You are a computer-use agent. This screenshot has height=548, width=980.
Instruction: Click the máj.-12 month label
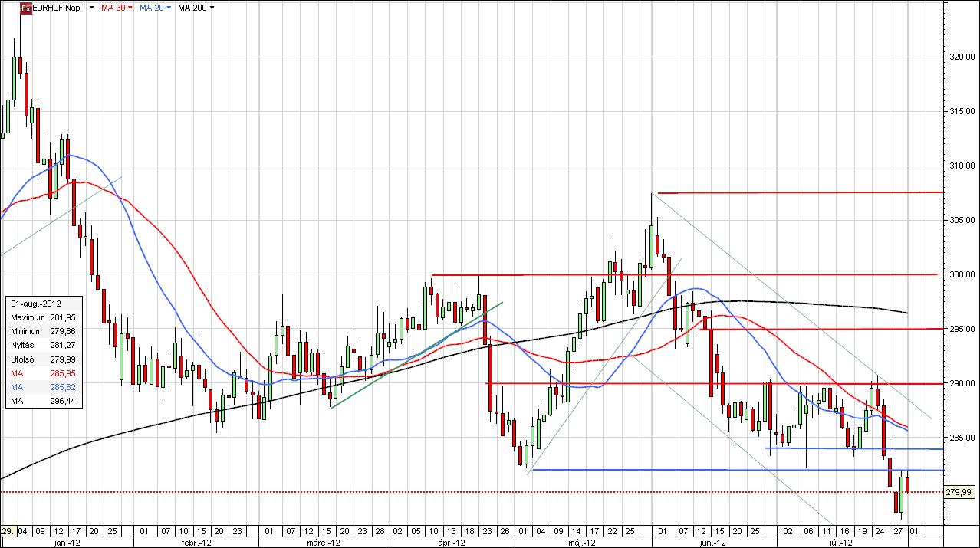(582, 542)
